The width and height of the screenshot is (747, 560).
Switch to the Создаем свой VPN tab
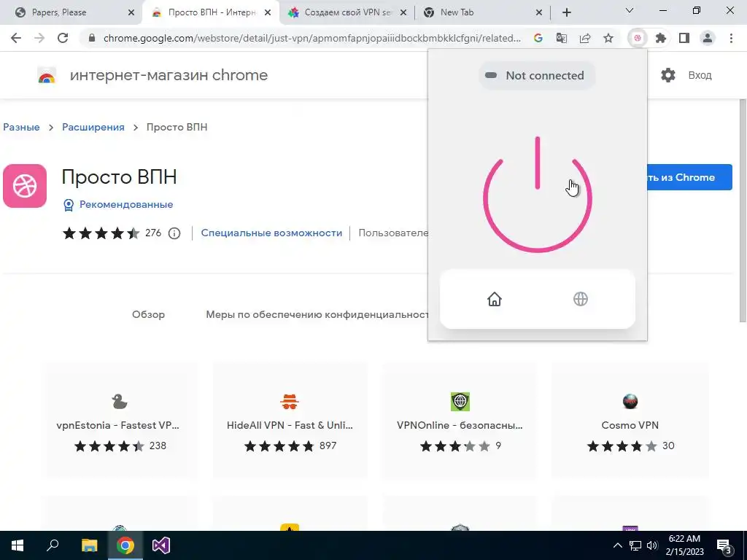point(348,12)
